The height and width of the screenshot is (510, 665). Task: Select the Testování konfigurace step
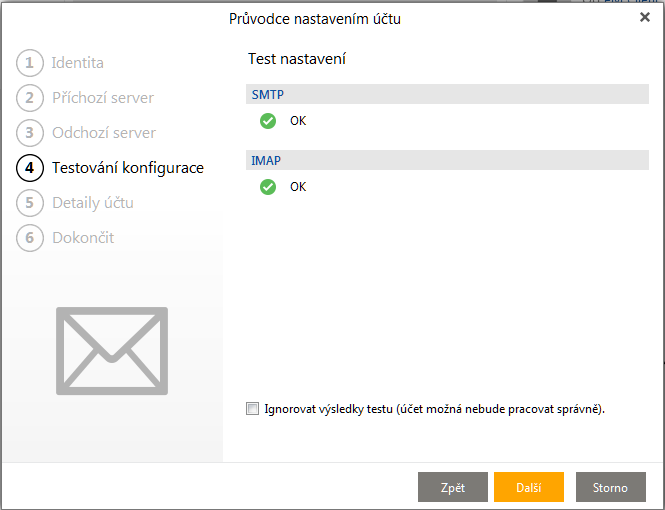point(128,168)
